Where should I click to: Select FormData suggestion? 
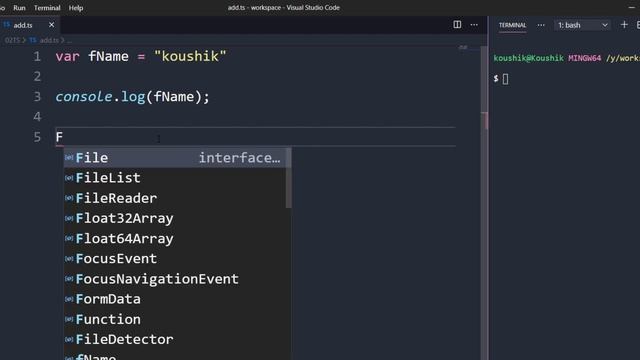175,299
